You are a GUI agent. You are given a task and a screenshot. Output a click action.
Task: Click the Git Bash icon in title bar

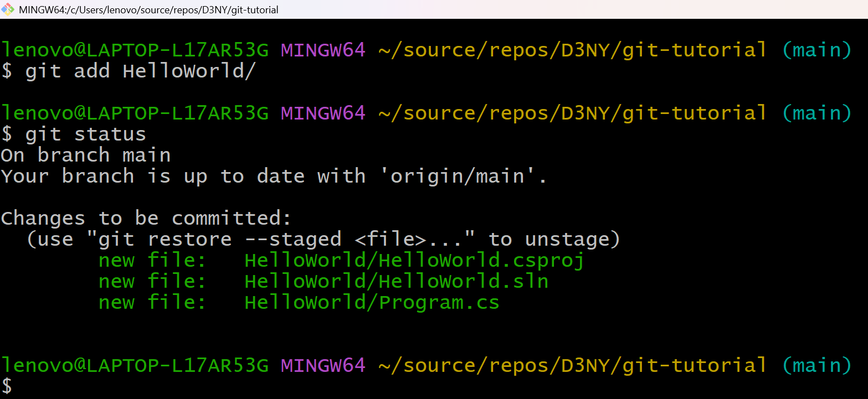8,9
